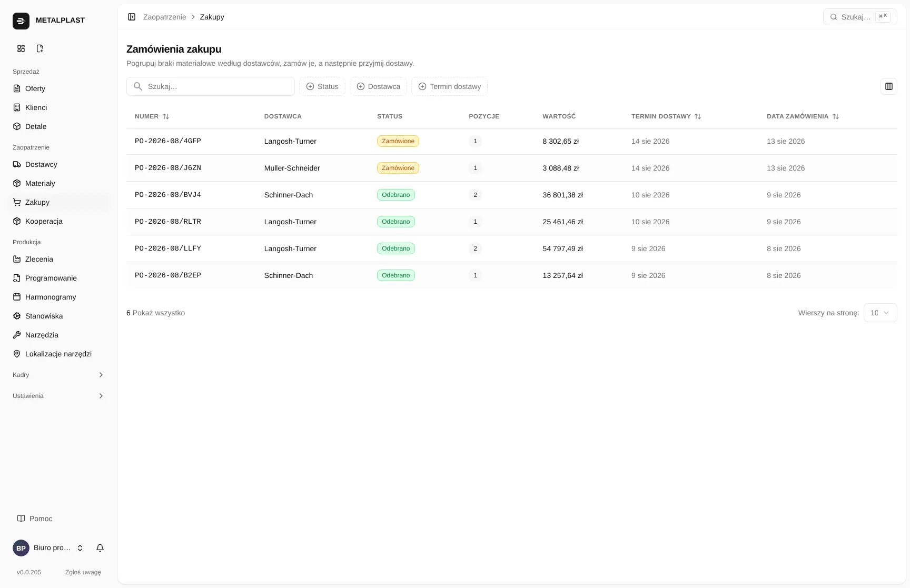Open the Pomoc help link
This screenshot has width=910, height=588.
click(35, 519)
